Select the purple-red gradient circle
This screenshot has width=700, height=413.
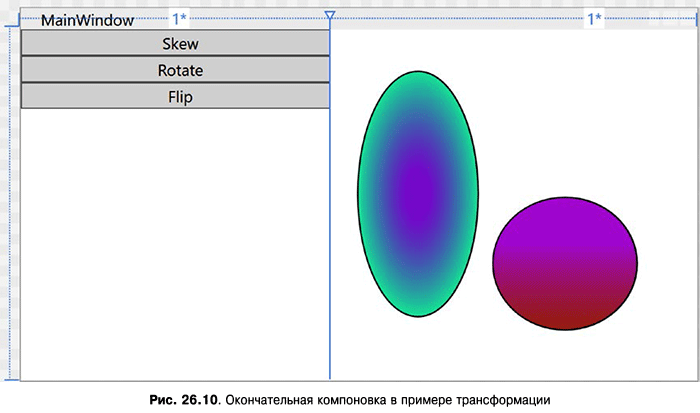[565, 263]
